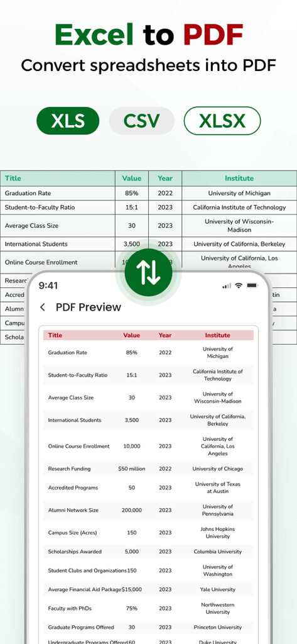The height and width of the screenshot is (644, 297).
Task: Click red 'Value' header in PDF Preview
Action: coord(132,335)
